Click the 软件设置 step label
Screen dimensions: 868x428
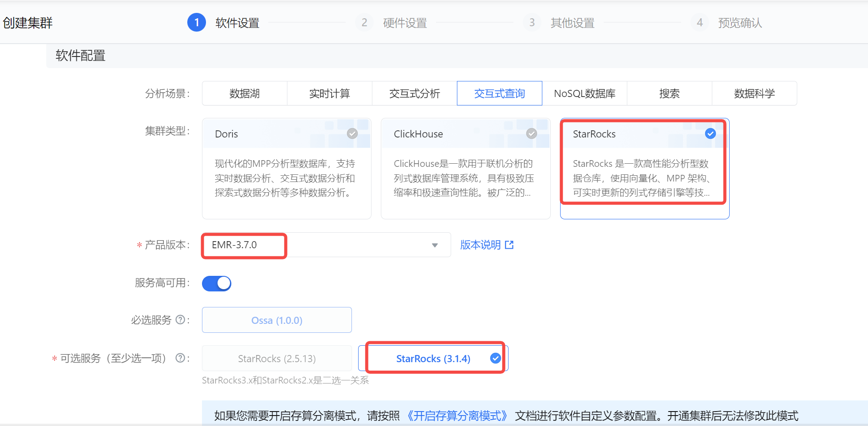pyautogui.click(x=238, y=23)
